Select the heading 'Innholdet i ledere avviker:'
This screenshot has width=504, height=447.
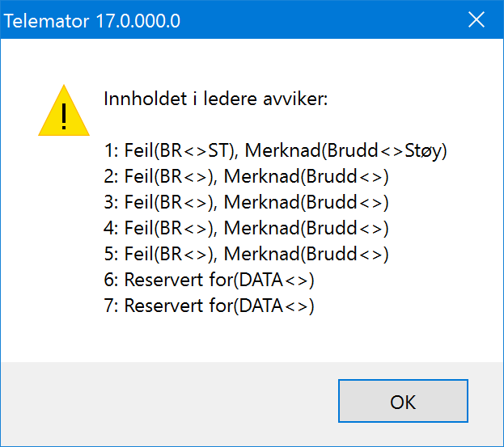[x=216, y=99]
